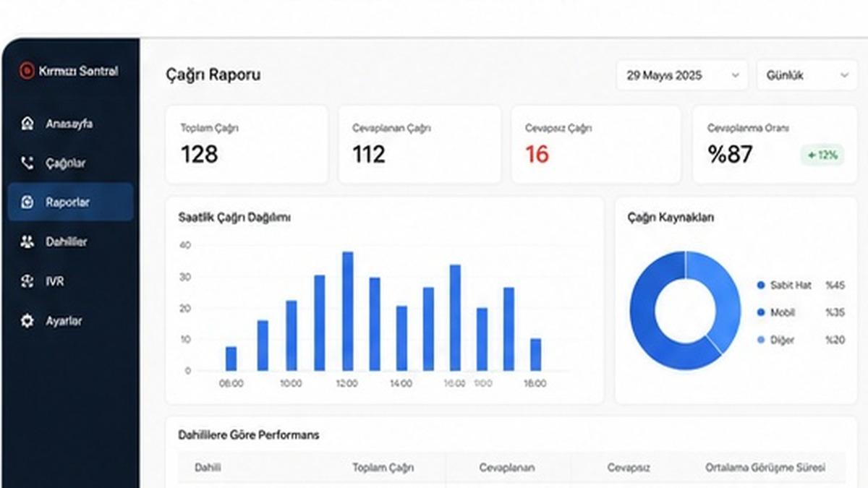Open the Ayarlar menu label
This screenshot has height=488, width=868.
[x=64, y=321]
